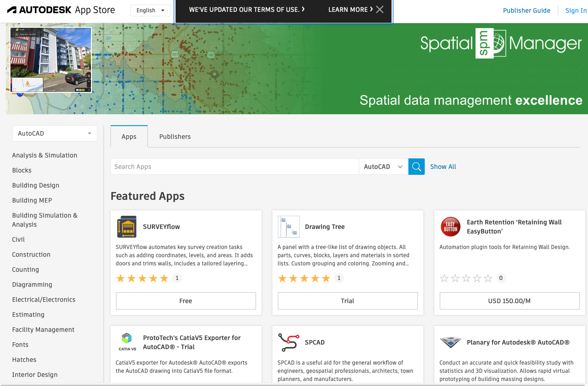This screenshot has width=588, height=386.
Task: Open the SURVEYflow app title
Action: point(161,227)
